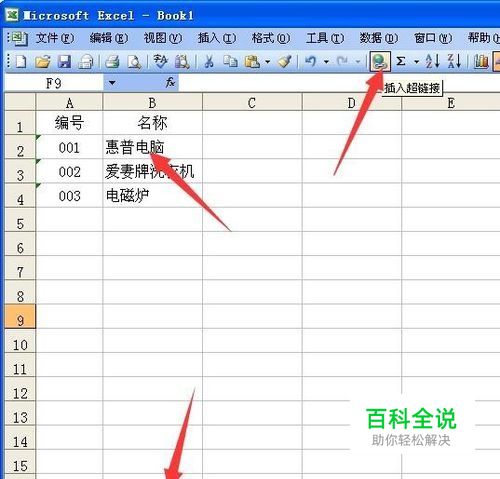The width and height of the screenshot is (500, 479).
Task: Expand the Redo history dropdown arrow
Action: pyautogui.click(x=358, y=62)
